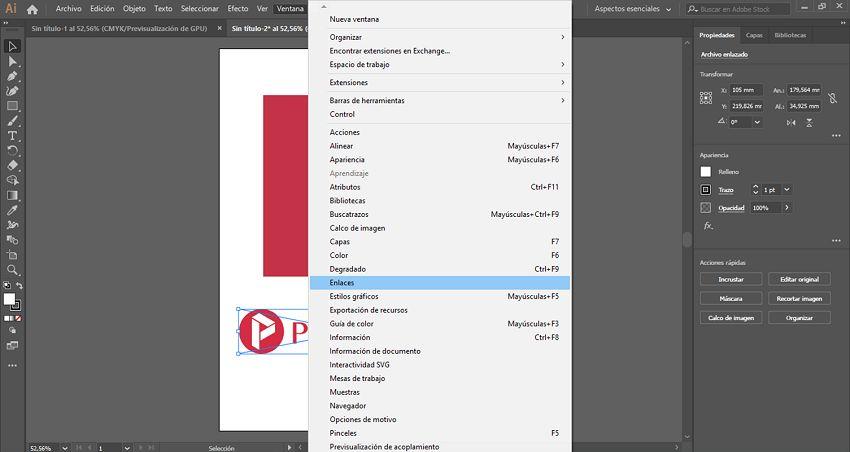Expand the Opacidad arrow
Screen dimensions: 850x452
[x=787, y=208]
